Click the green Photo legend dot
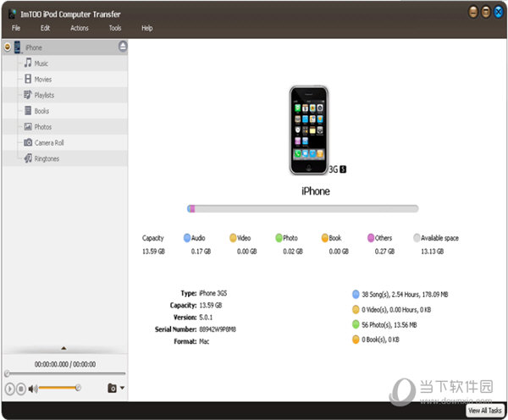Viewport: 508px width, 420px height. coord(279,238)
